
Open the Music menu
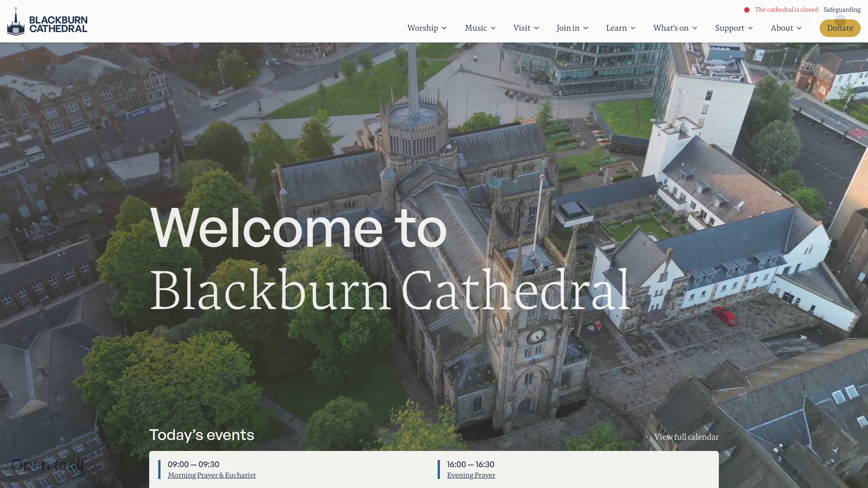[476, 28]
